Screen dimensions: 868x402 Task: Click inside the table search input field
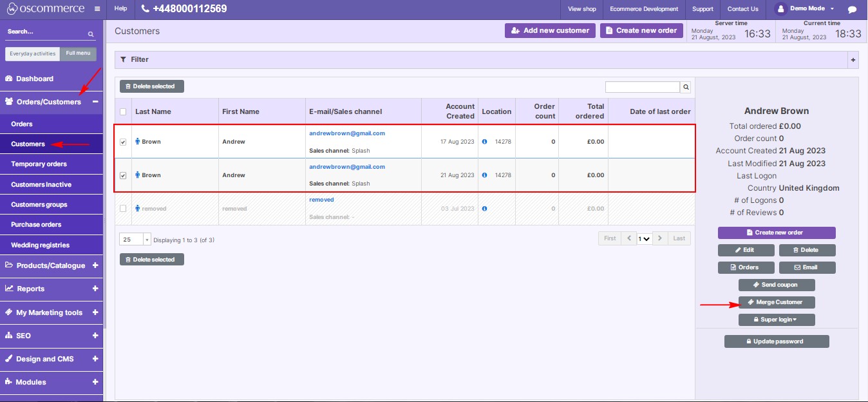[642, 86]
